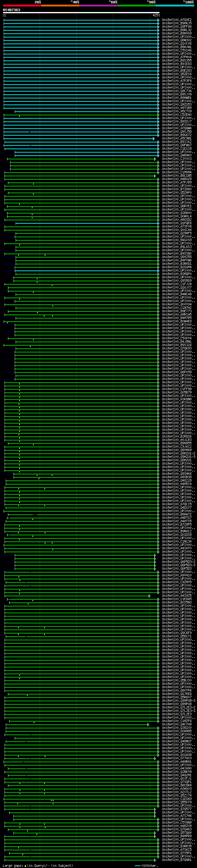
Task: Click the UniRef100_Q4CY49 label
Action: (177, 724)
